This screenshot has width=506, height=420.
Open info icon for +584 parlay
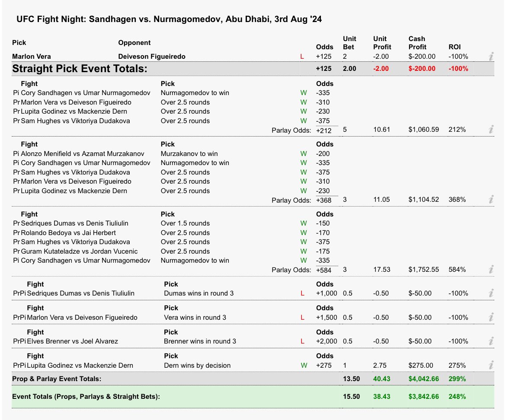[x=491, y=270]
